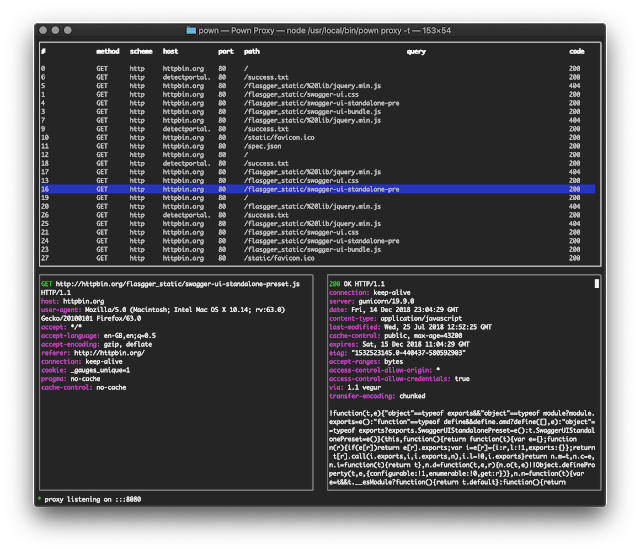The height and width of the screenshot is (552, 640).
Task: Click the 'referer: http://httpbin.org/' header
Action: [x=93, y=353]
